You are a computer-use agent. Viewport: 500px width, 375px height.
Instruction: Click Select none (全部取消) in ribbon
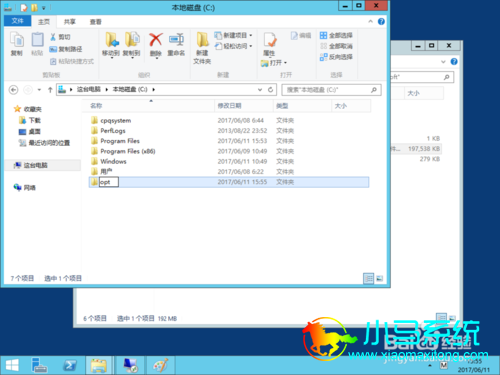(336, 46)
